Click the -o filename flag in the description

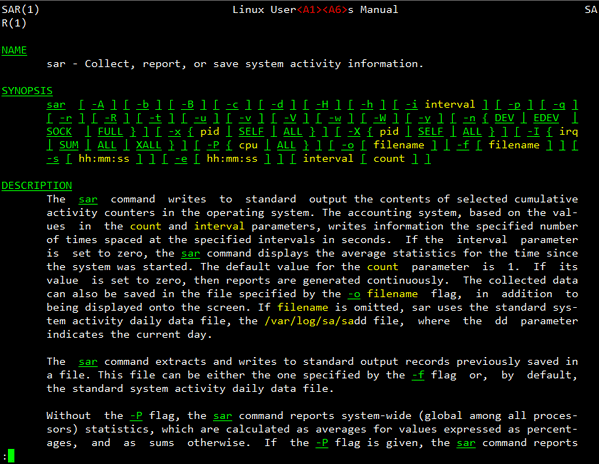point(383,294)
